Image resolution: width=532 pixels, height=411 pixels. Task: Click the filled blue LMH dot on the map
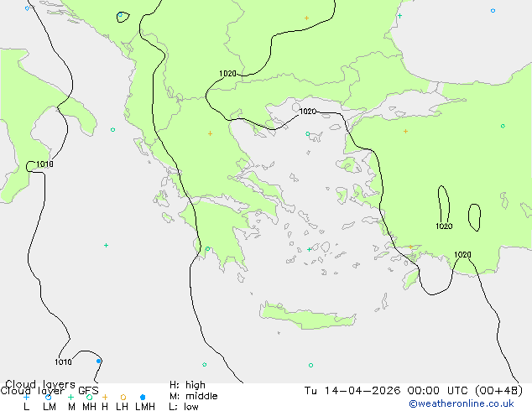98,362
